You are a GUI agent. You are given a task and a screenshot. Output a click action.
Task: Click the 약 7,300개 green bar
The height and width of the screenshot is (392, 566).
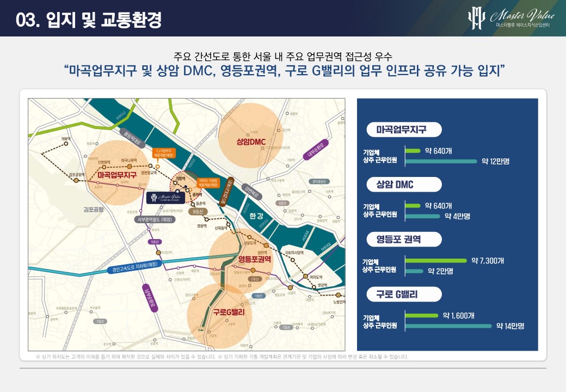tap(436, 260)
